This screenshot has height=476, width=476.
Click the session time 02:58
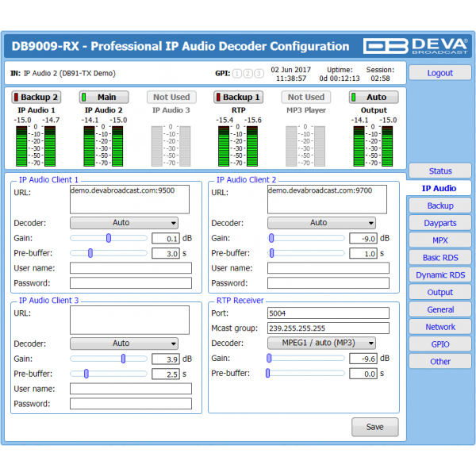[380, 79]
